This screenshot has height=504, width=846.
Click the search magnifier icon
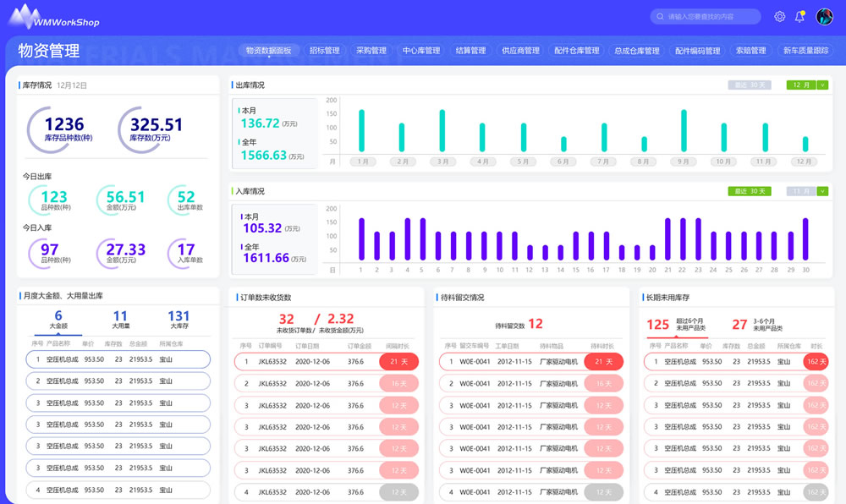(x=660, y=16)
